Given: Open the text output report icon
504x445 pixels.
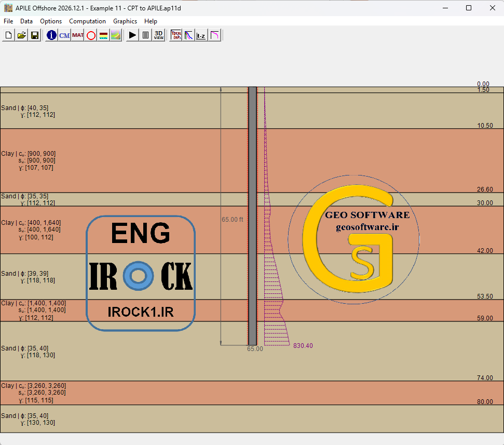Looking at the screenshot, I should point(146,35).
